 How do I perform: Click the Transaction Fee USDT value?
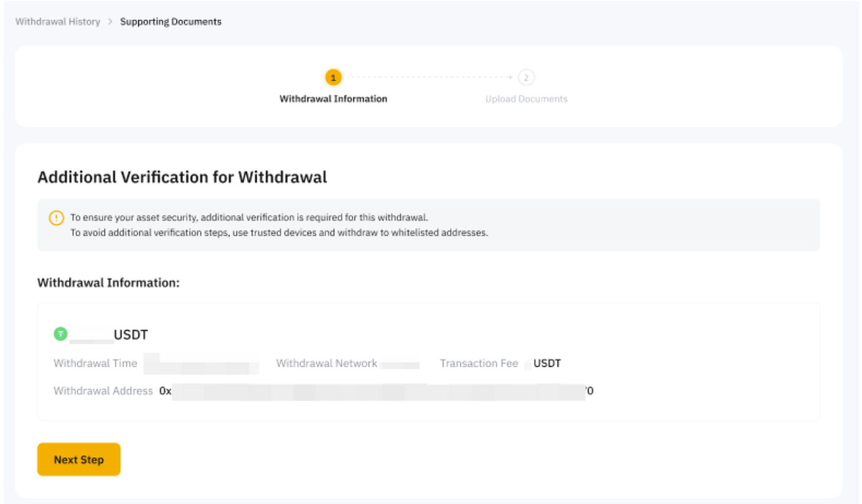546,364
